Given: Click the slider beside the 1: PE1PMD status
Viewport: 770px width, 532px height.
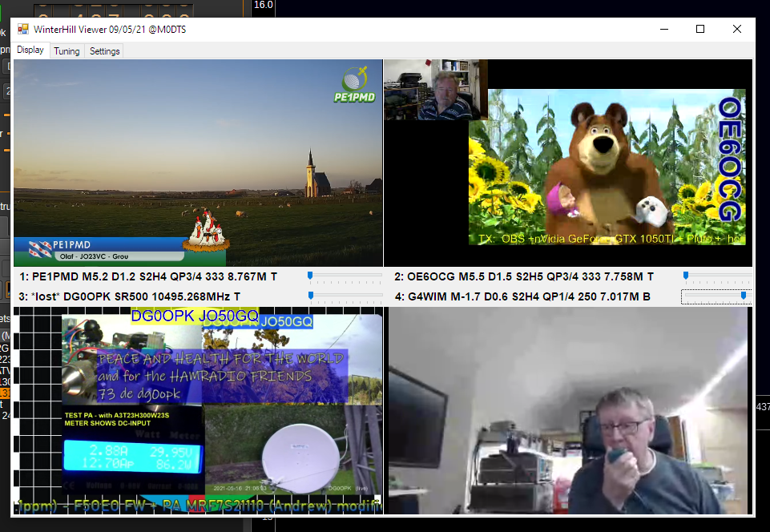Looking at the screenshot, I should pos(345,277).
